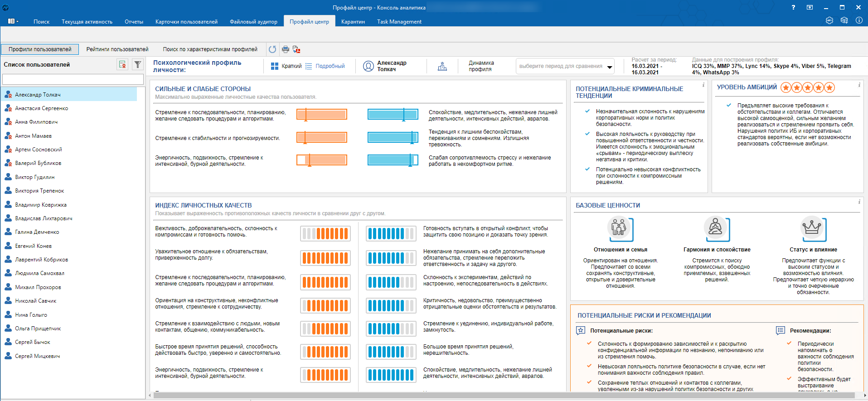Select user Владислав Лихтарович
Image resolution: width=868 pixels, height=401 pixels.
point(69,218)
